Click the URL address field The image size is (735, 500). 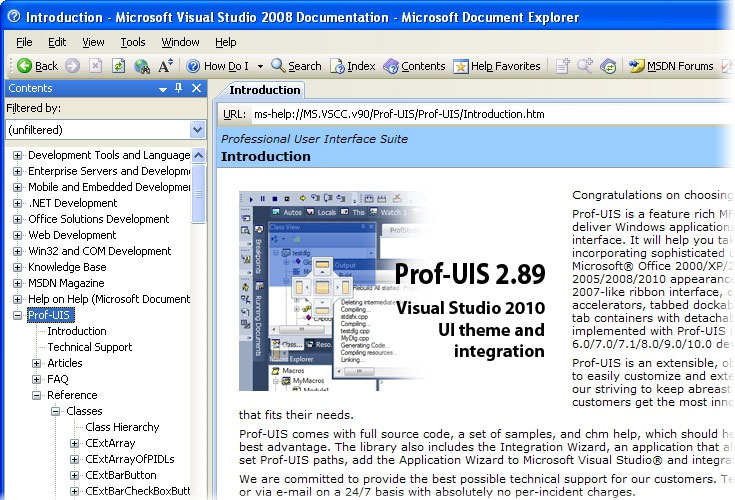tap(492, 114)
